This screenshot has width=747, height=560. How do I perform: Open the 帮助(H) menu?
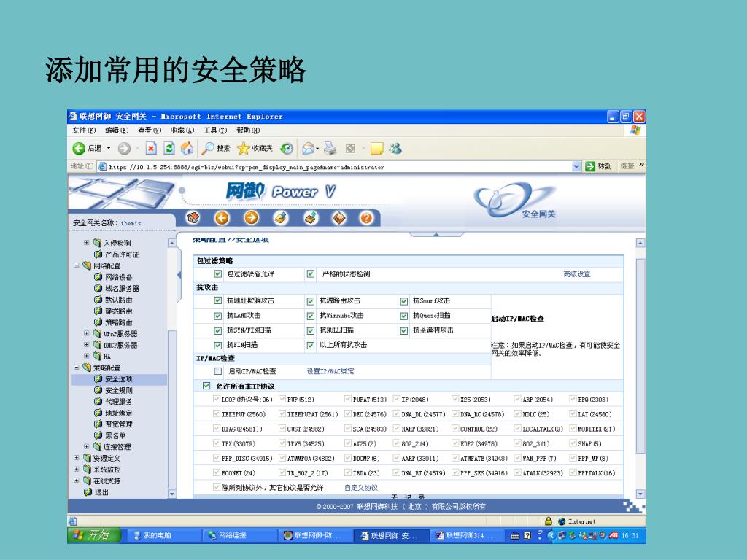click(x=248, y=130)
